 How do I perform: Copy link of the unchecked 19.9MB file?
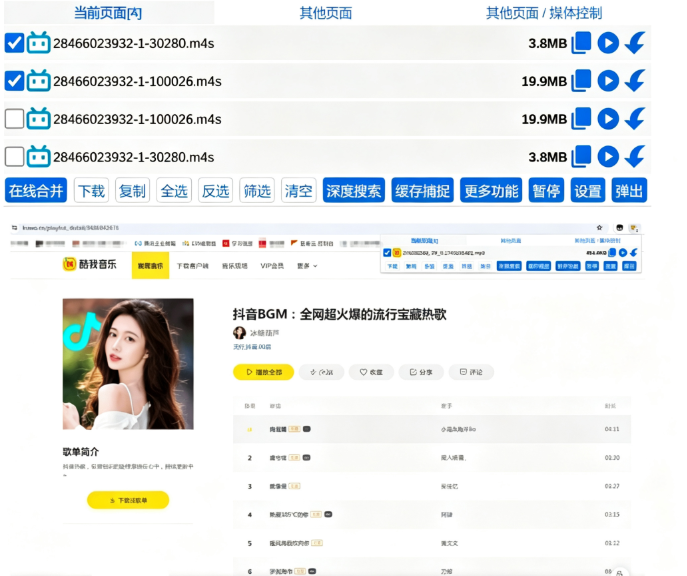(581, 119)
